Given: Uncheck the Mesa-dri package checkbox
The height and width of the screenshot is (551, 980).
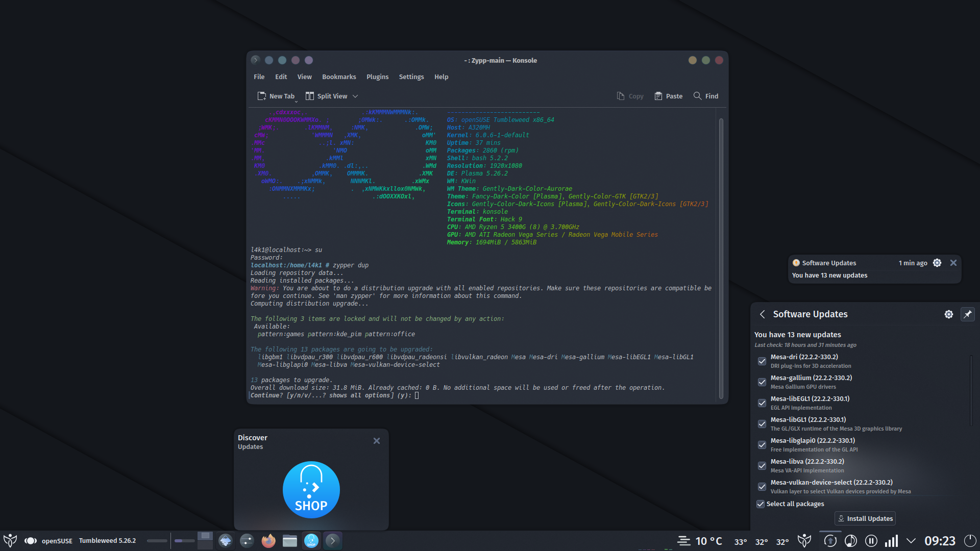Looking at the screenshot, I should tap(762, 361).
